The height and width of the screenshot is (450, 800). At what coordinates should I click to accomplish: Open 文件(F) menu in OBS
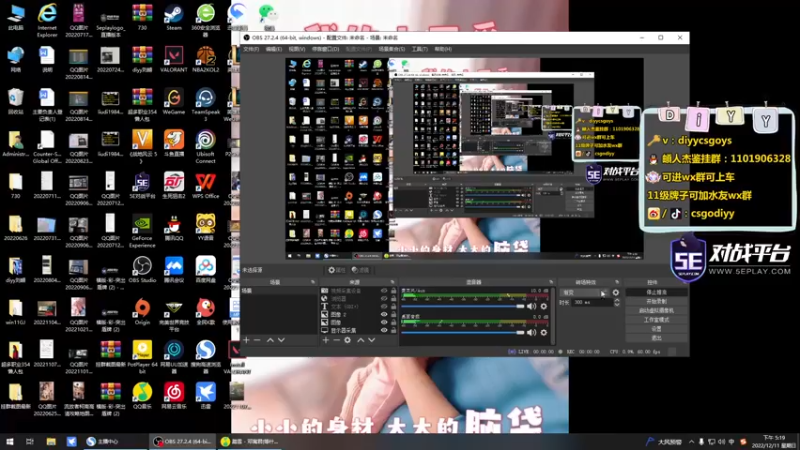[x=251, y=49]
